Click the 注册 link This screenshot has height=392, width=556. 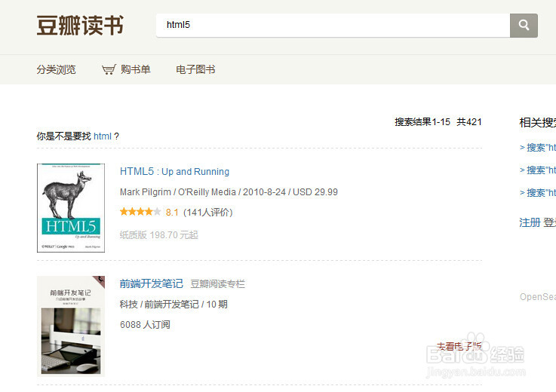[530, 222]
